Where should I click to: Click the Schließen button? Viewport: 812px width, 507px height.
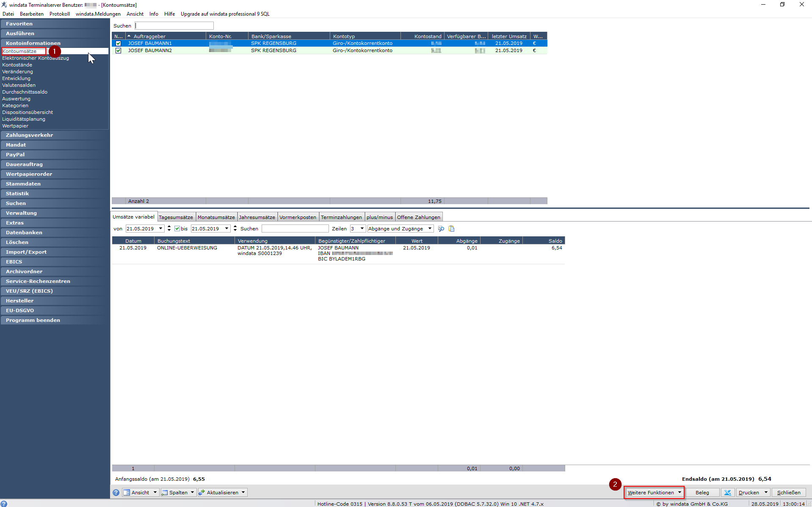tap(789, 493)
